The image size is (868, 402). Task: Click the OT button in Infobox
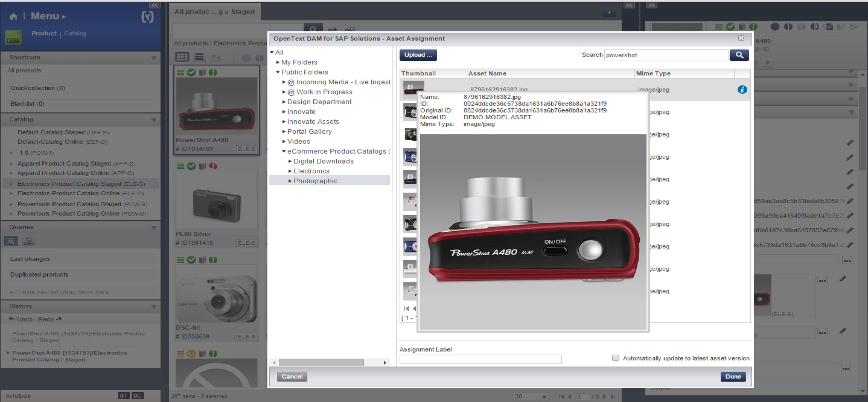[124, 395]
